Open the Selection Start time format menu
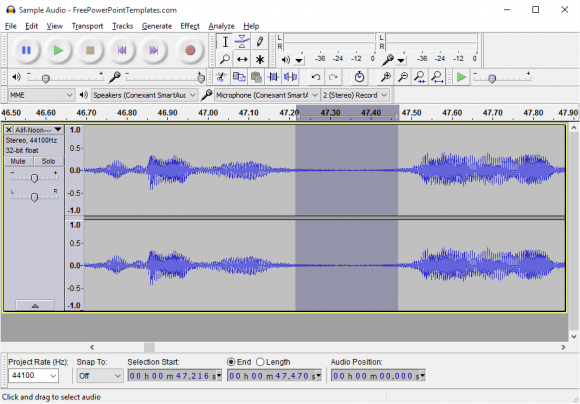580x404 pixels. pos(219,376)
